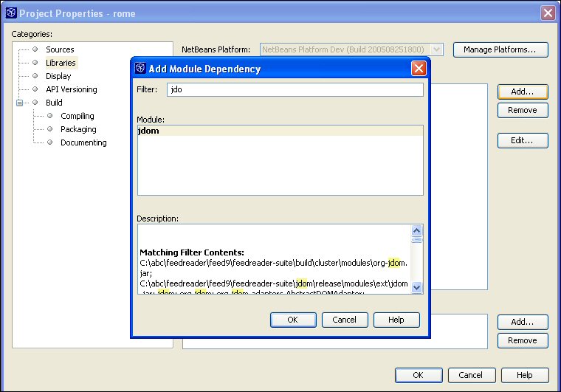Viewport: 561px width, 392px height.
Task: Select Libraries category
Action: click(61, 63)
